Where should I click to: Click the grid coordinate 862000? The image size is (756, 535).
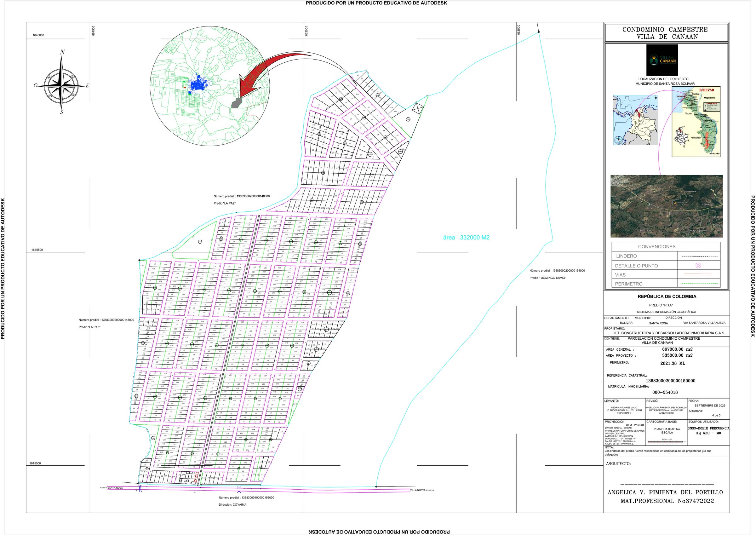click(306, 31)
